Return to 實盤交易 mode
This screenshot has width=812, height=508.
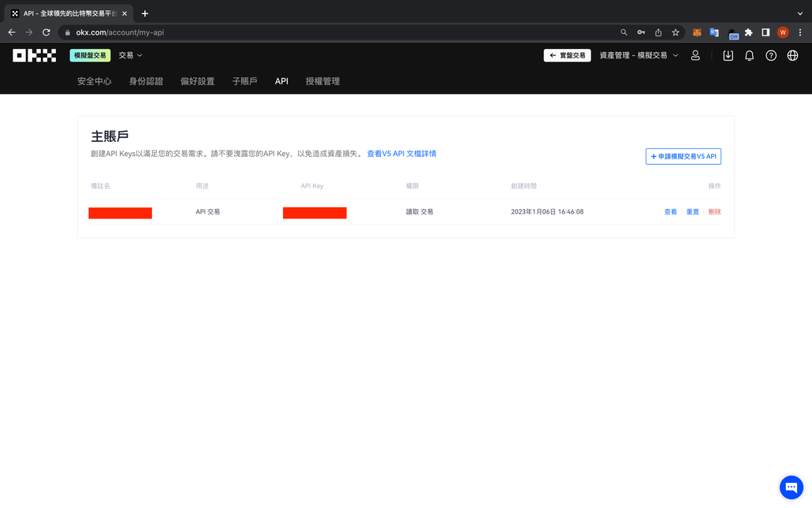567,55
